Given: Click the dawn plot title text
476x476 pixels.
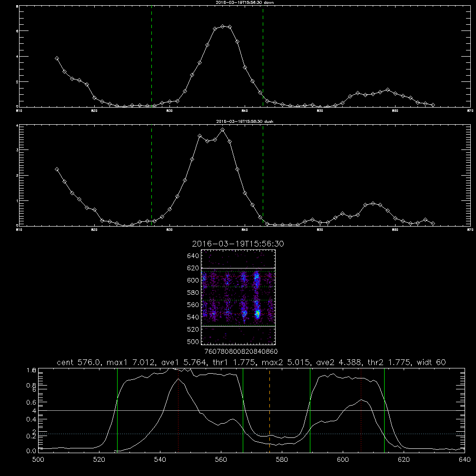Looking at the screenshot, I should click(x=245, y=2).
